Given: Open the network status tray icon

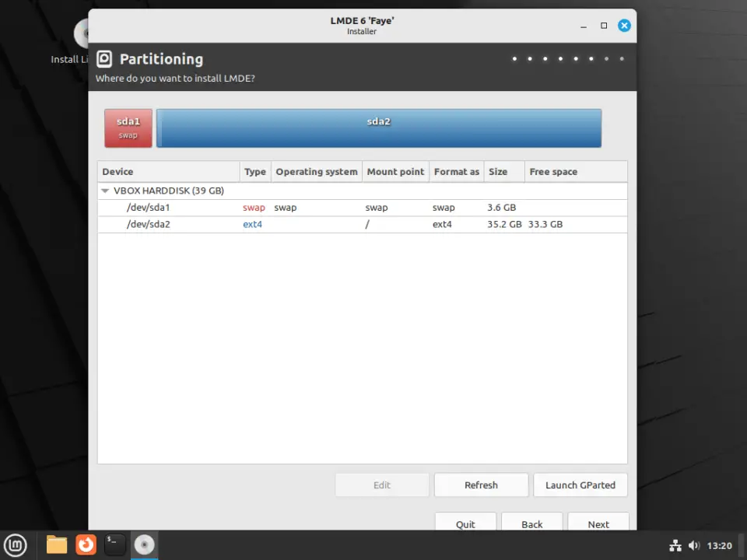Looking at the screenshot, I should pos(675,544).
